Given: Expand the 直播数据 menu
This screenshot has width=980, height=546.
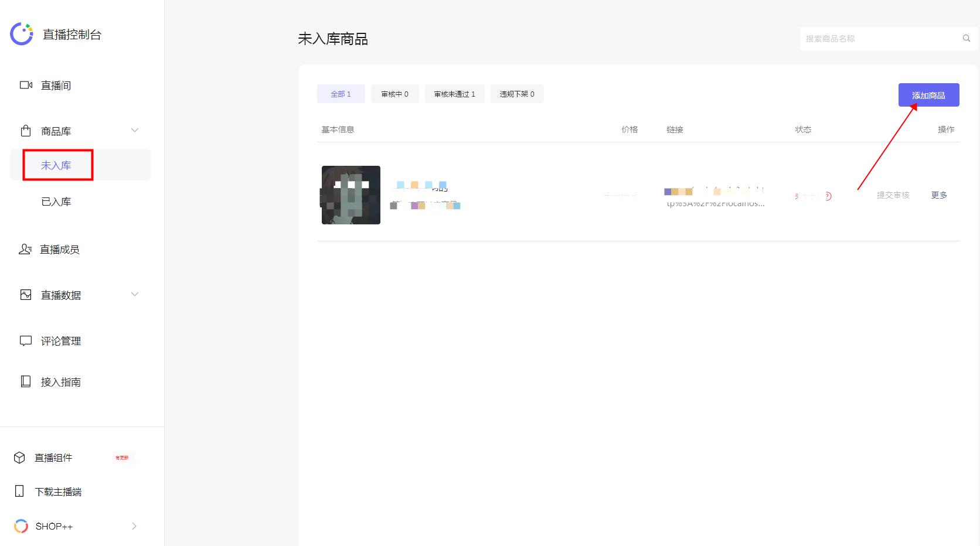Looking at the screenshot, I should 135,295.
